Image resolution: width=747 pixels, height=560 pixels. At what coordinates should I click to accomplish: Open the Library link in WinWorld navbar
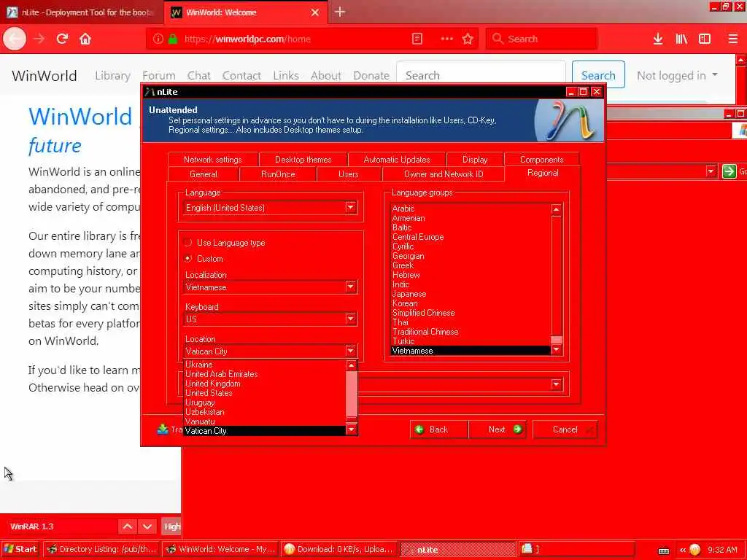click(112, 75)
